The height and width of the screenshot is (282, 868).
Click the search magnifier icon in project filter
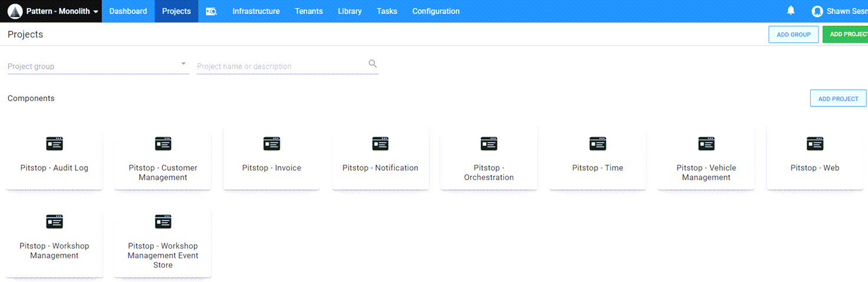click(372, 64)
